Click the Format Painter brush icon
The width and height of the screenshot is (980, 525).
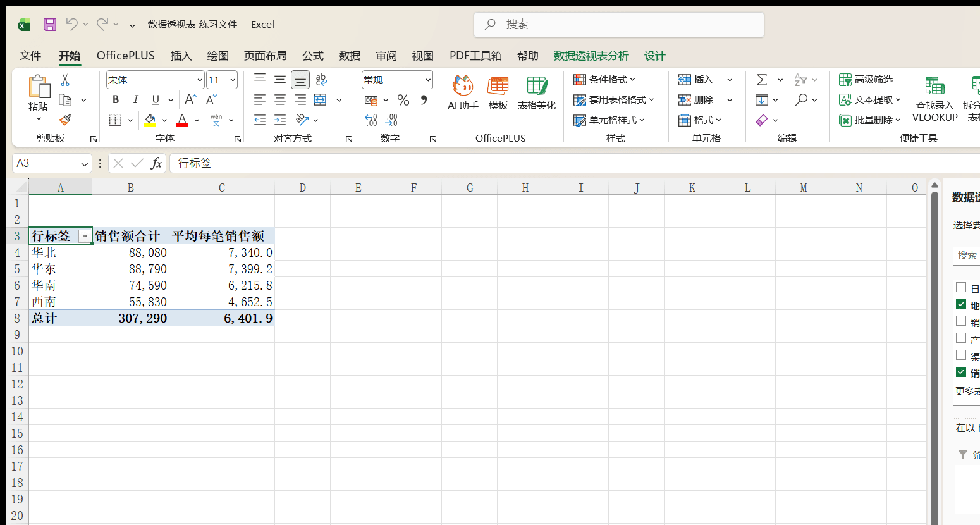(x=65, y=120)
